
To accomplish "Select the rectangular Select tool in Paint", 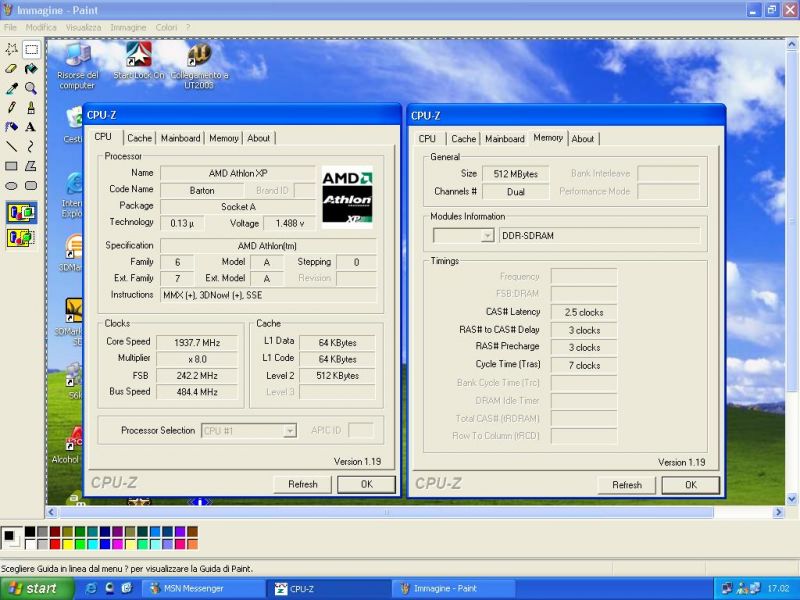I will 31,49.
